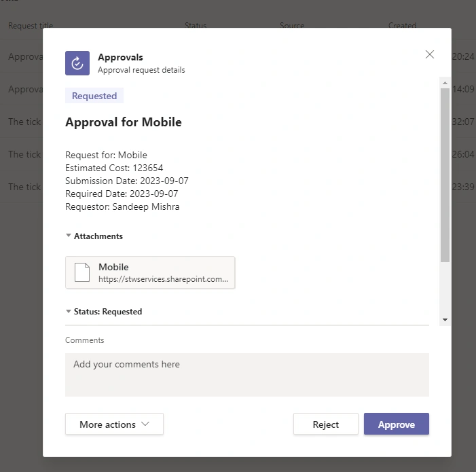Image resolution: width=476 pixels, height=472 pixels.
Task: Click Approval request details subtitle
Action: [141, 70]
